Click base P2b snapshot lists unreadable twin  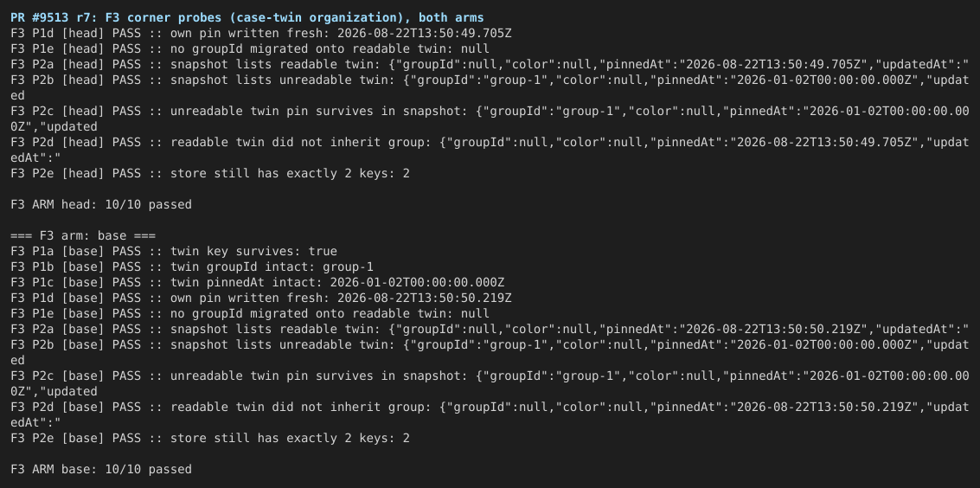coord(490,352)
